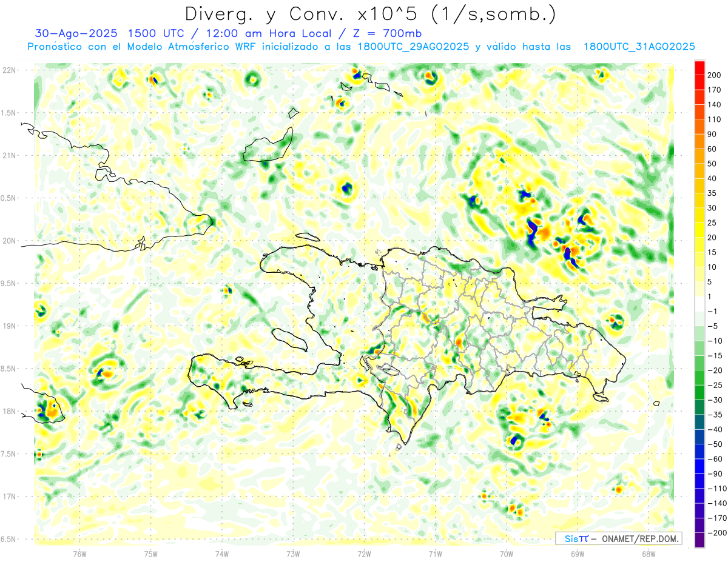Click the colorbar value '-140'

click(717, 503)
